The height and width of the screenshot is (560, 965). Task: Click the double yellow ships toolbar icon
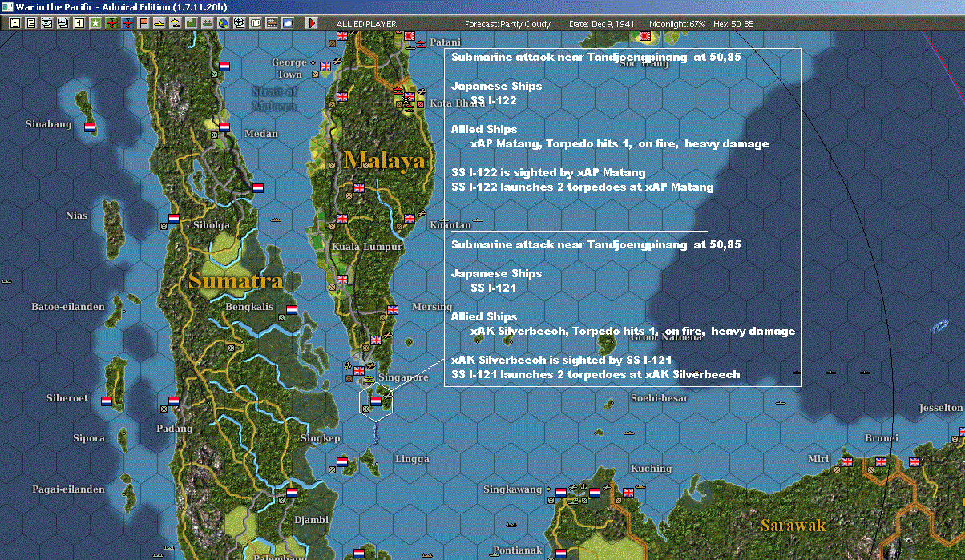[x=175, y=23]
